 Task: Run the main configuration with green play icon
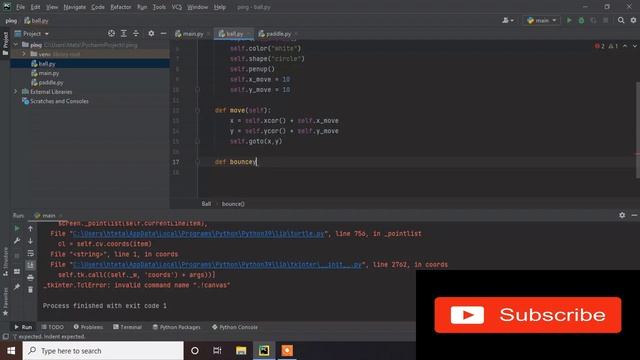point(569,20)
